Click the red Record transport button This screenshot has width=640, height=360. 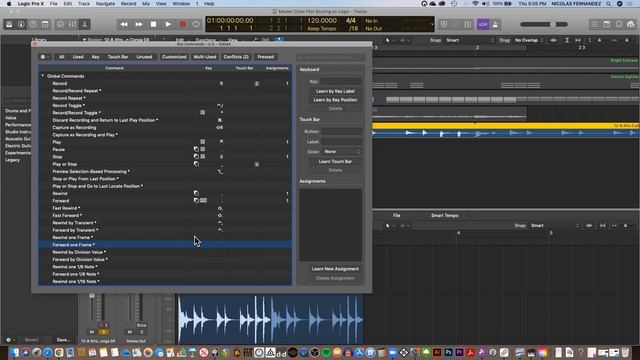(x=182, y=24)
